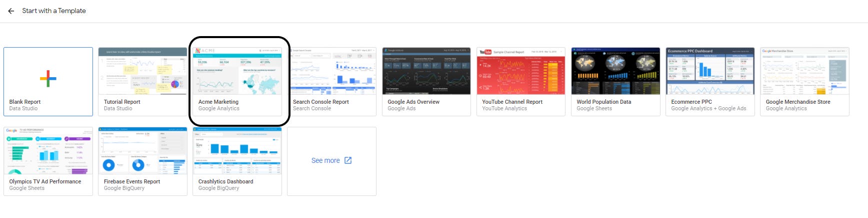868x218 pixels.
Task: Click Google Merchandise Store title label
Action: click(x=798, y=102)
